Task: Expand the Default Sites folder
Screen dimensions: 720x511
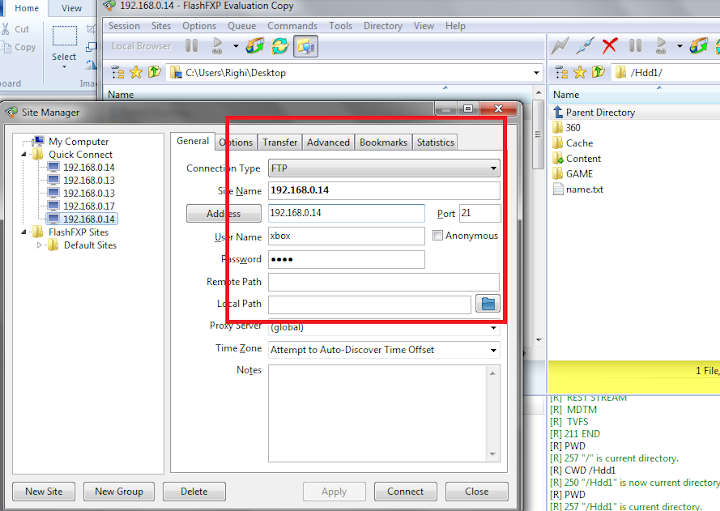Action: tap(39, 245)
